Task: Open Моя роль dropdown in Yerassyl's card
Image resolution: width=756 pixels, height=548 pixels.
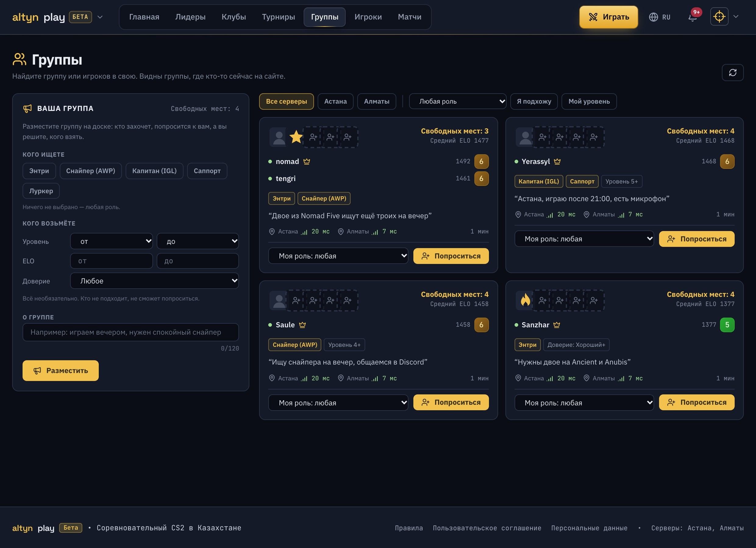Action: click(x=584, y=239)
